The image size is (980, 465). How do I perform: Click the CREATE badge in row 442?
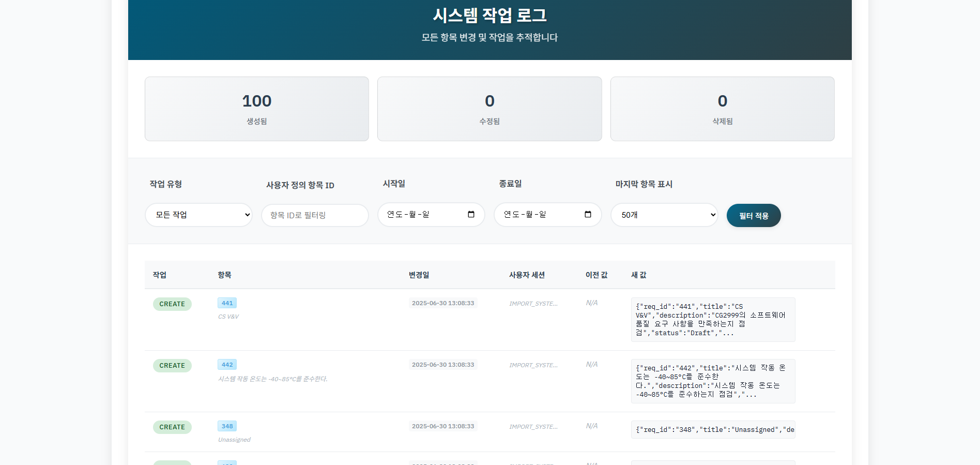pyautogui.click(x=172, y=366)
